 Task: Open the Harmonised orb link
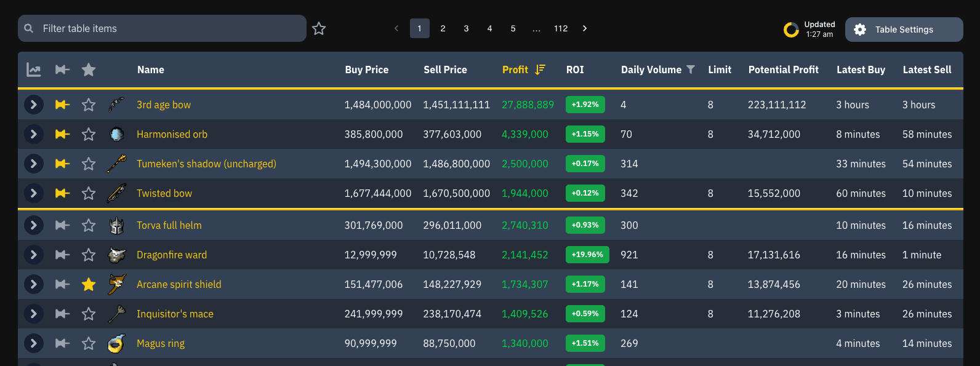point(172,134)
